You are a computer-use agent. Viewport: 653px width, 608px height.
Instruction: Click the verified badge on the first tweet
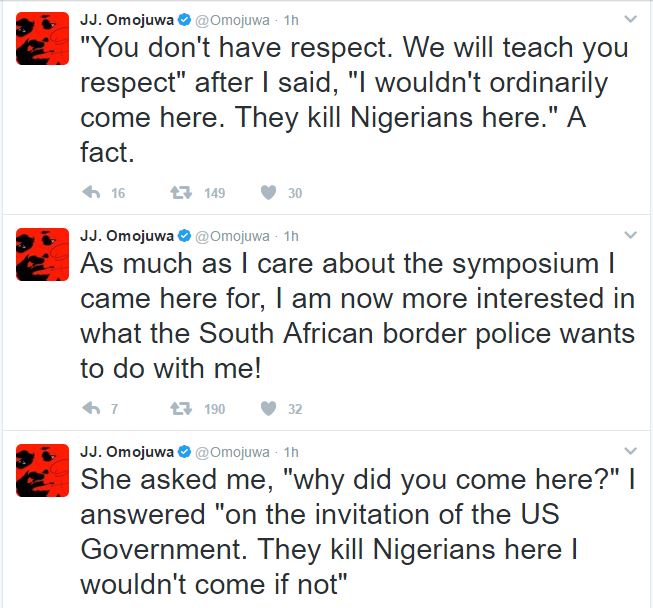coord(183,19)
